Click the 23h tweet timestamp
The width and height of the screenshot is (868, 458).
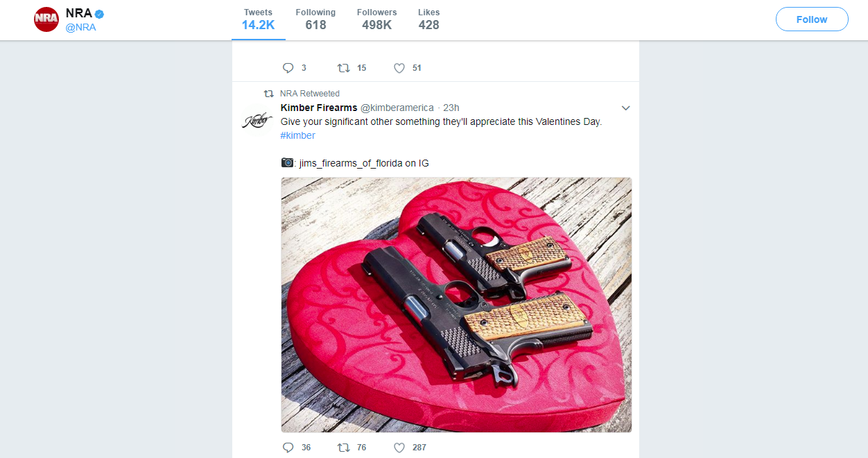451,108
